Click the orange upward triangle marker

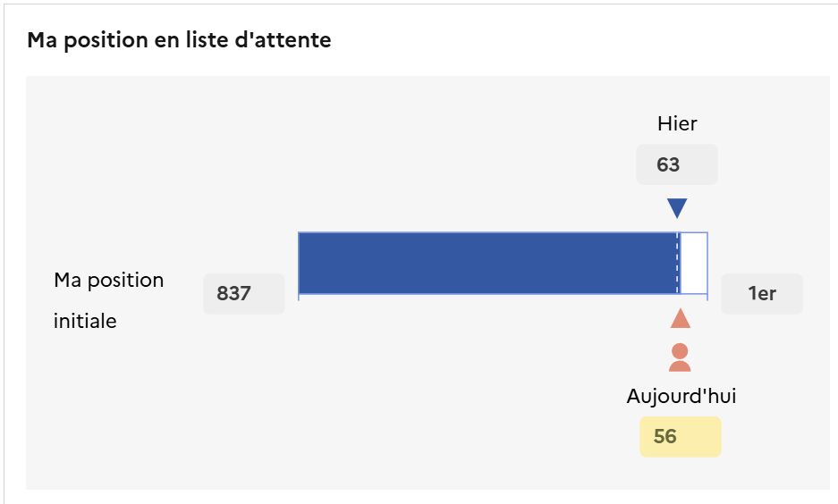tap(680, 319)
